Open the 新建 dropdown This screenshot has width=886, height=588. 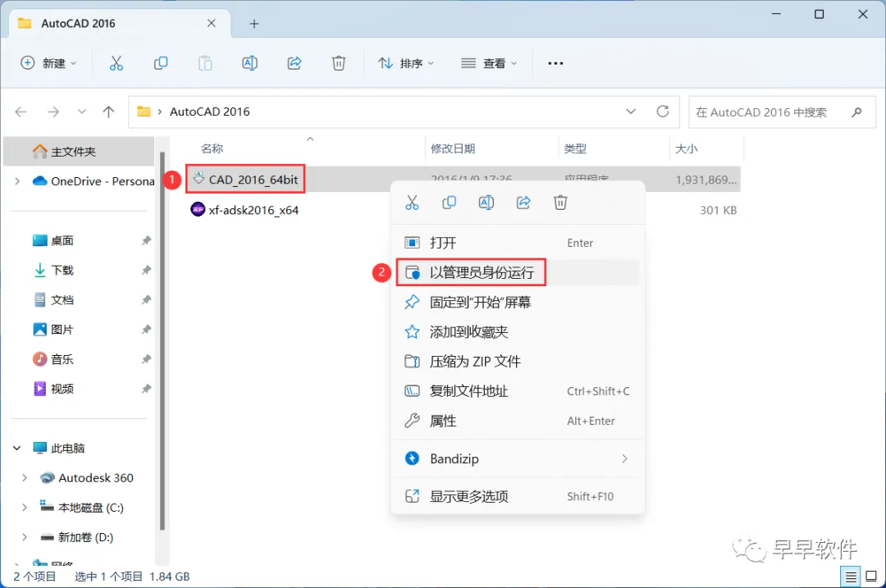coord(48,63)
